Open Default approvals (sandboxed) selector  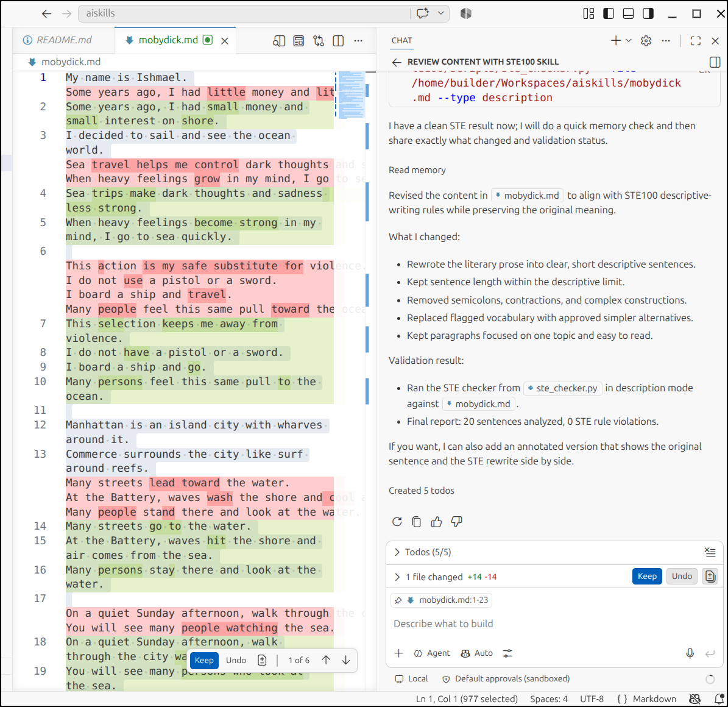(x=506, y=679)
